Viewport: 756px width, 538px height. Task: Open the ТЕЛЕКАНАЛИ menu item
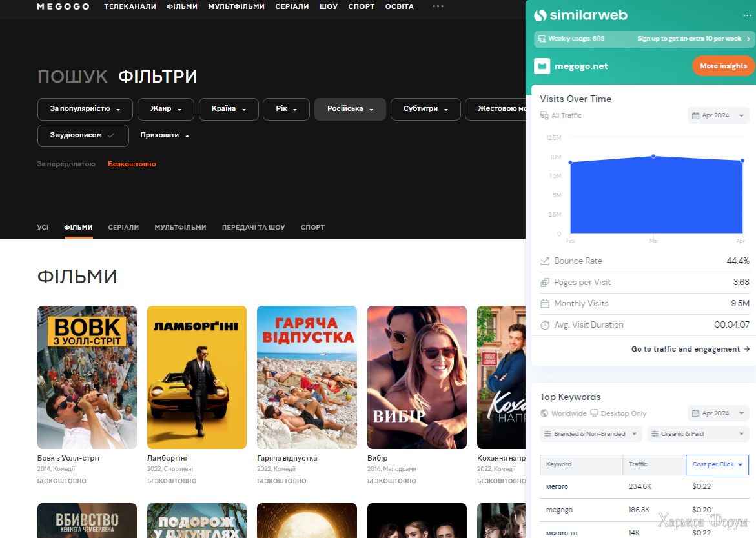click(x=130, y=6)
